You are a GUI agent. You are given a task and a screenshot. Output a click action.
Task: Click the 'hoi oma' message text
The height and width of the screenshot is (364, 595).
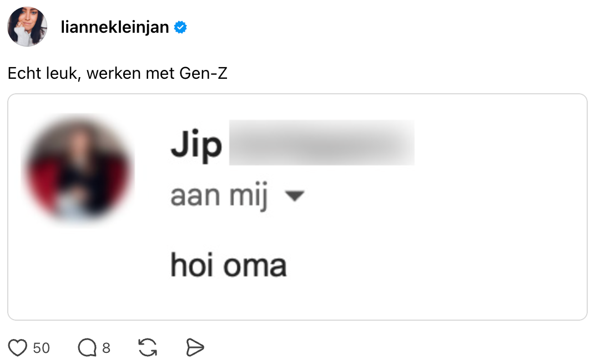[x=228, y=265]
